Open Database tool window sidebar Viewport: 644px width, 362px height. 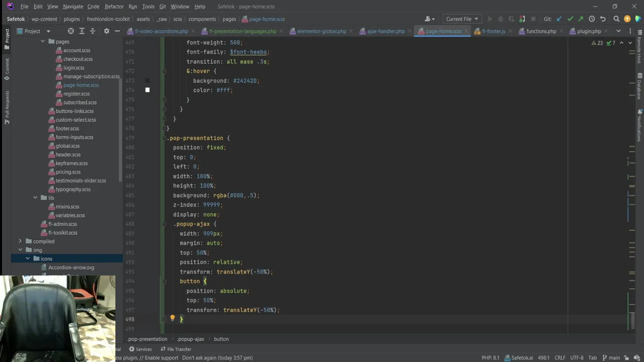coord(639,86)
